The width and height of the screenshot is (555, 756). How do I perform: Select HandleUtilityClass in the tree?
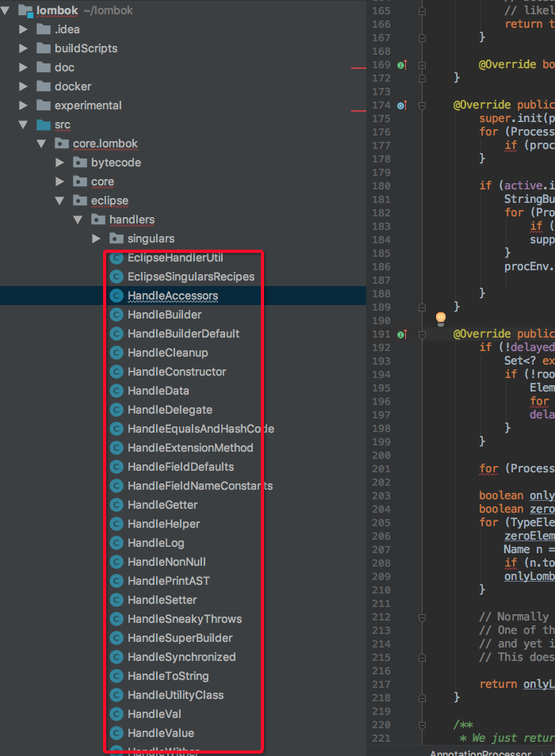click(175, 695)
